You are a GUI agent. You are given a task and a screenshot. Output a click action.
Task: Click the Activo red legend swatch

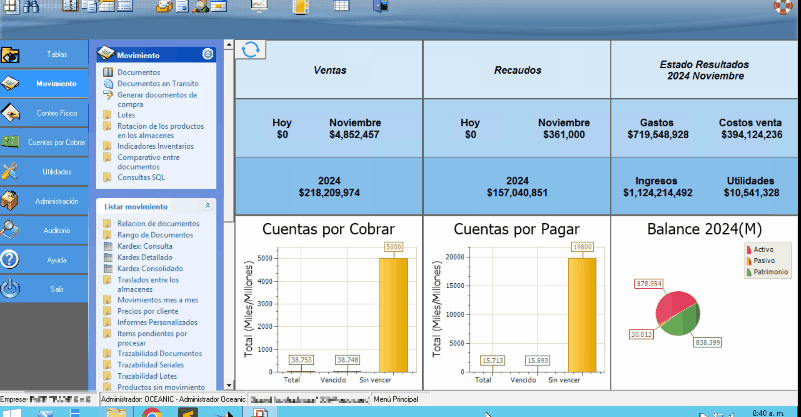pos(749,249)
